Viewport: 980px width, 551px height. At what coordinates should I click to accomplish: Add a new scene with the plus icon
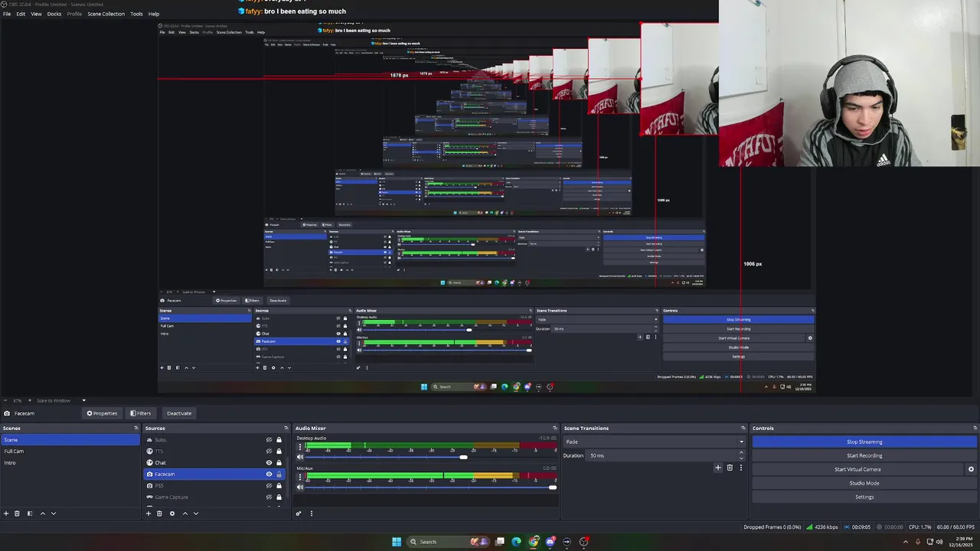point(6,514)
